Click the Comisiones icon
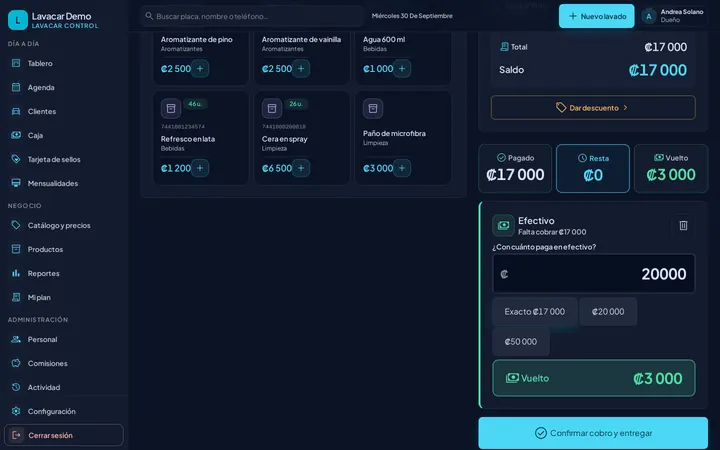720x450 pixels. point(16,363)
